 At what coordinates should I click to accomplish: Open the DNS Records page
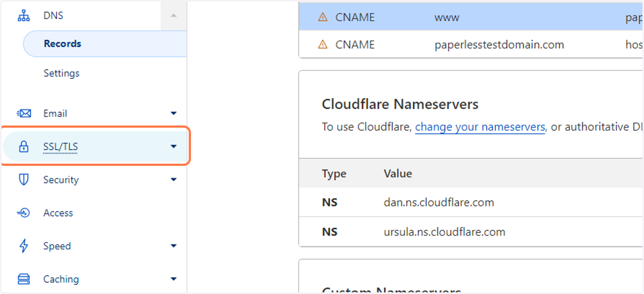[x=105, y=44]
